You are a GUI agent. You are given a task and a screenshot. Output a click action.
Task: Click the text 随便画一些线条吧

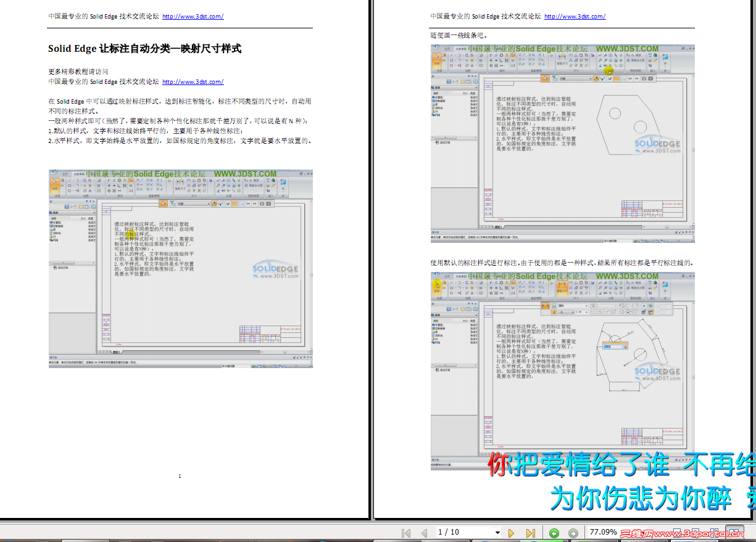459,35
